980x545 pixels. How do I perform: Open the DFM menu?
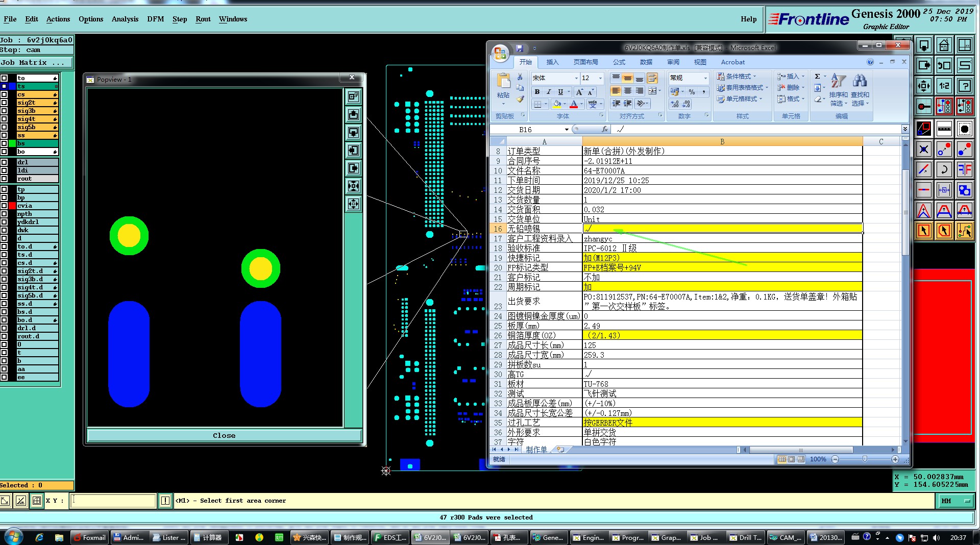[x=156, y=19]
